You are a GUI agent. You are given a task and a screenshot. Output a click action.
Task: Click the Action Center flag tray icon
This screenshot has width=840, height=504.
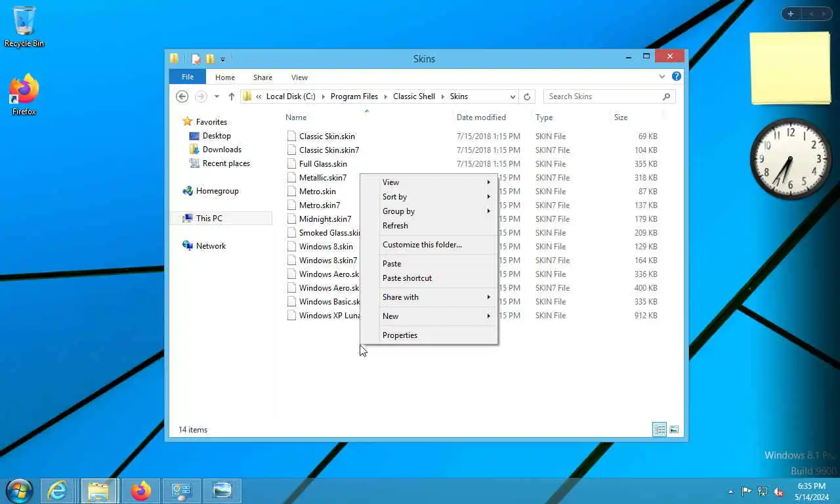point(747,491)
